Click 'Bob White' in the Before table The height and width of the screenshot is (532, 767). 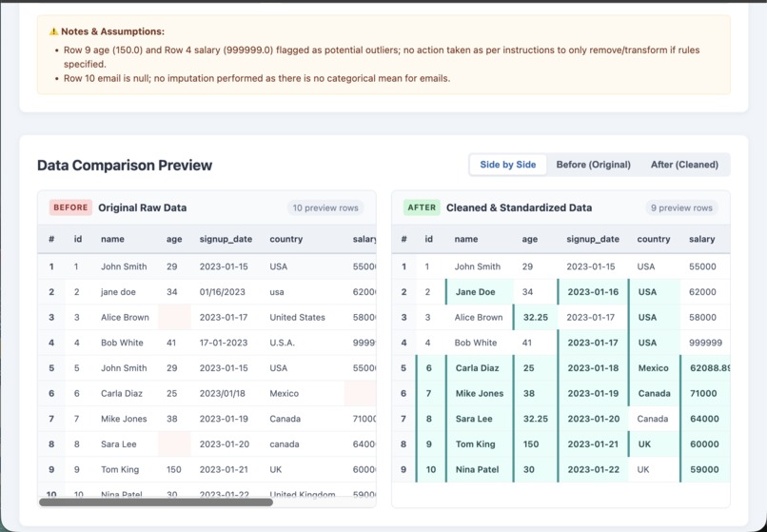tap(122, 343)
